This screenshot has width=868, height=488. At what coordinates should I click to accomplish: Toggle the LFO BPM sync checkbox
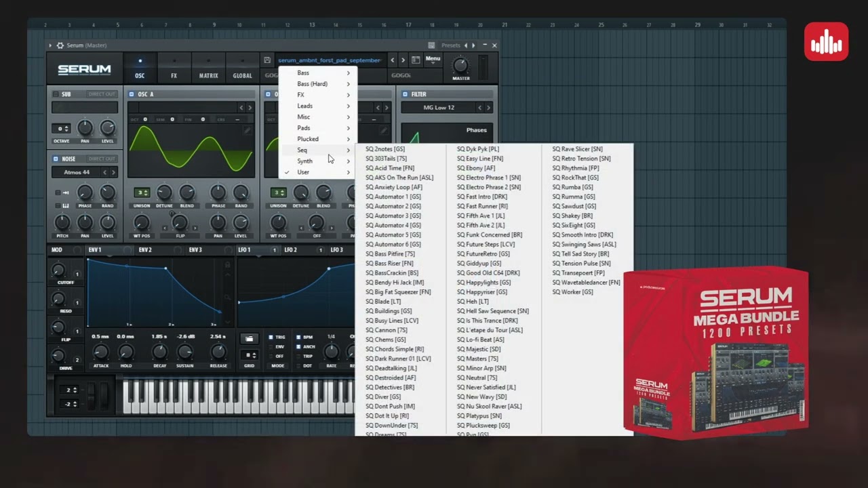(299, 337)
